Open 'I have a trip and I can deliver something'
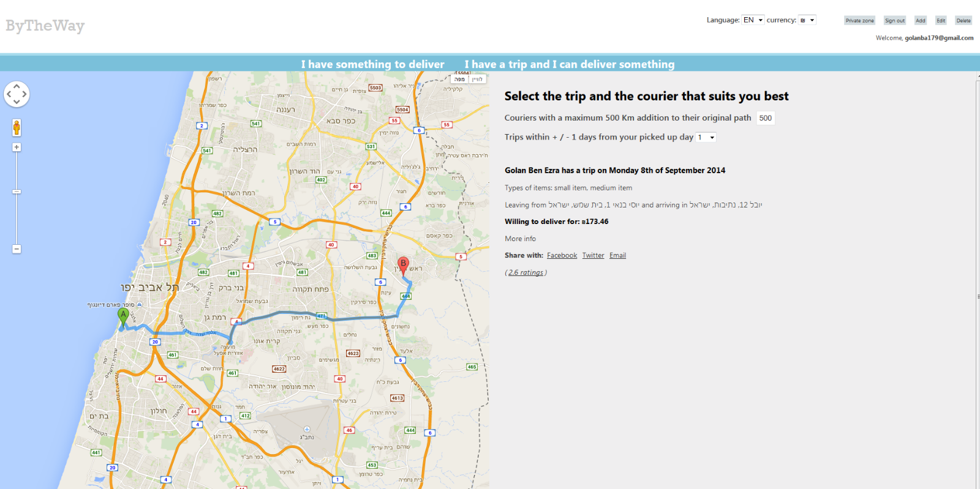The height and width of the screenshot is (489, 980). click(570, 64)
